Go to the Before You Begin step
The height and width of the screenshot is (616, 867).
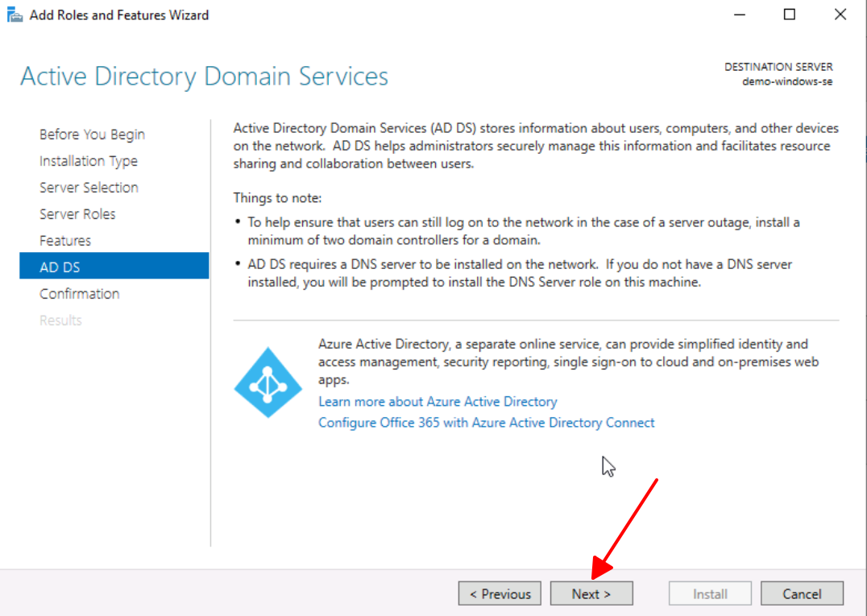[92, 134]
